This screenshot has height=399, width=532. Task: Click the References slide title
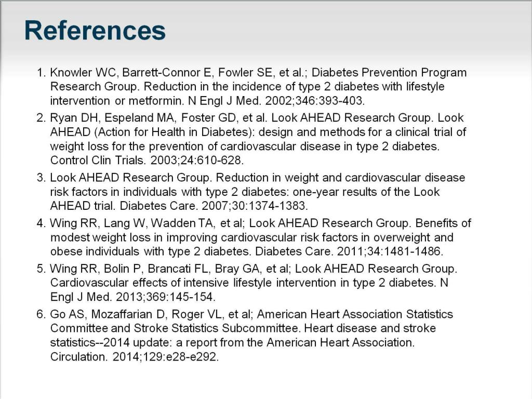point(95,31)
